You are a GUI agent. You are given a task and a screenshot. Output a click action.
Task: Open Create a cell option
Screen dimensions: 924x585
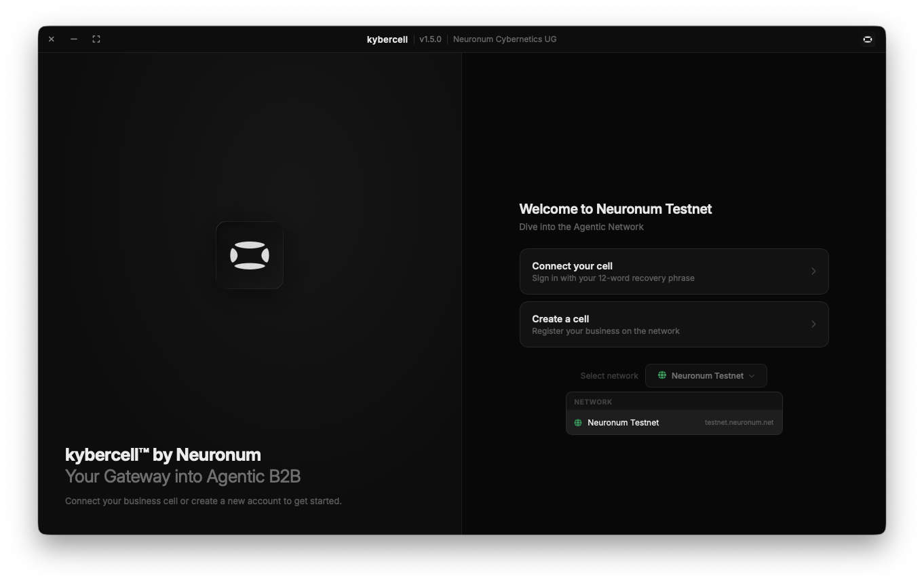(674, 324)
